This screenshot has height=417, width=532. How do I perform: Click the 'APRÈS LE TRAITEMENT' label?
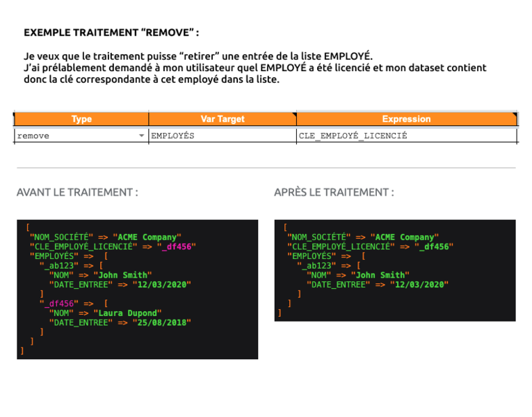pos(334,192)
